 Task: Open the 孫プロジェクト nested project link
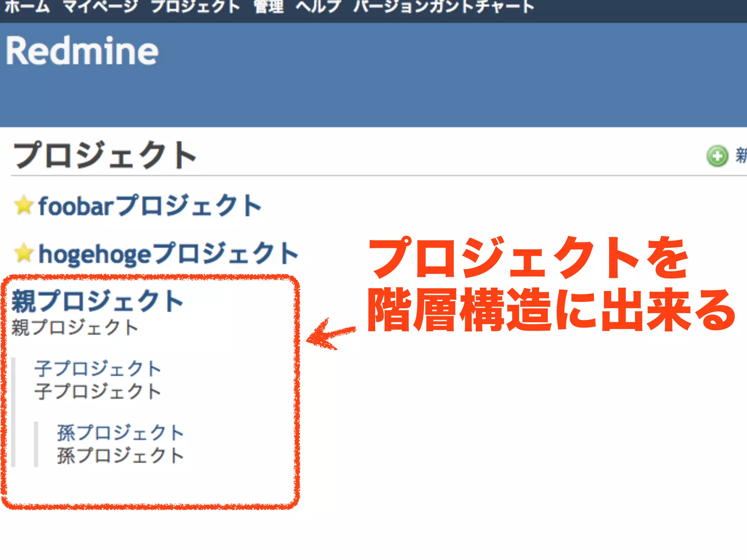[121, 433]
